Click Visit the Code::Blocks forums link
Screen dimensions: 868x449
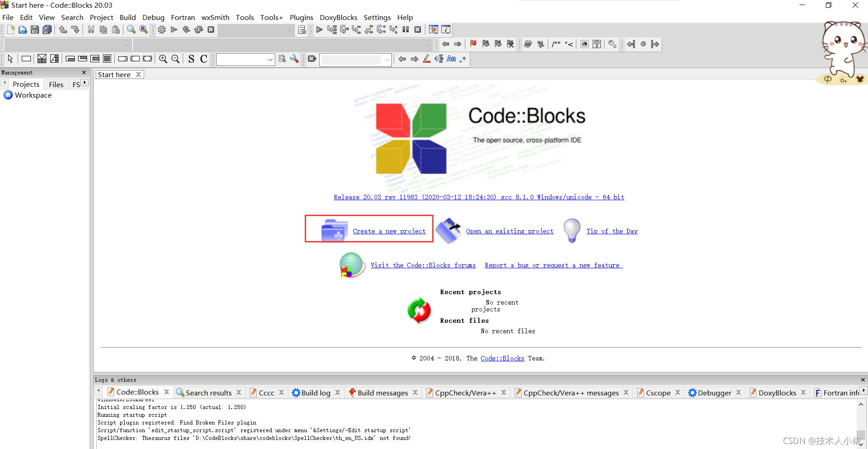tap(423, 265)
